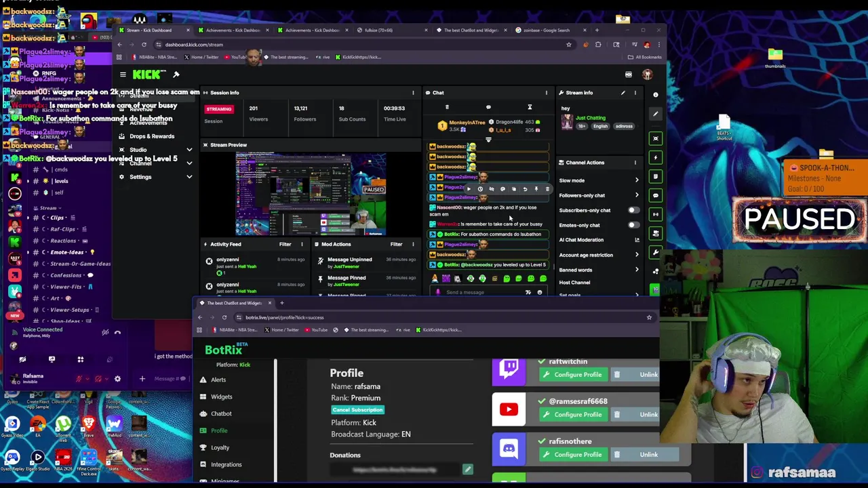Edit stream info pencil in panel header
Image resolution: width=868 pixels, height=488 pixels.
(x=623, y=93)
